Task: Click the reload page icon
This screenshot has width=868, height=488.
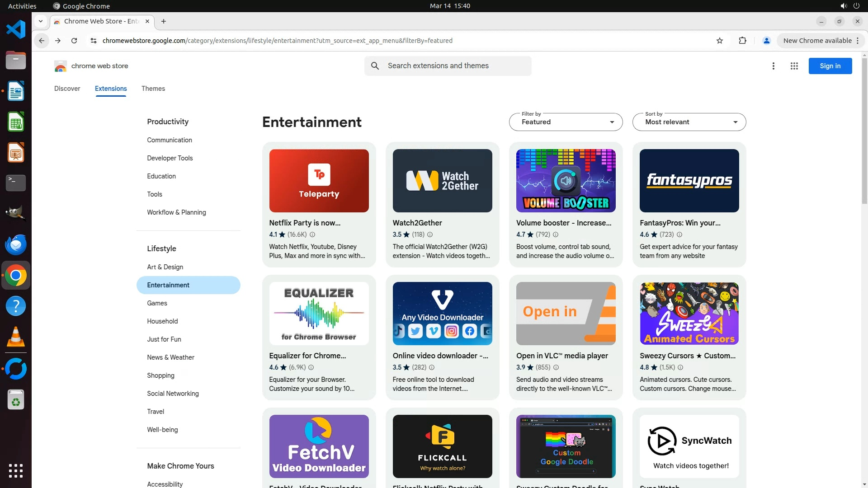Action: click(74, 41)
